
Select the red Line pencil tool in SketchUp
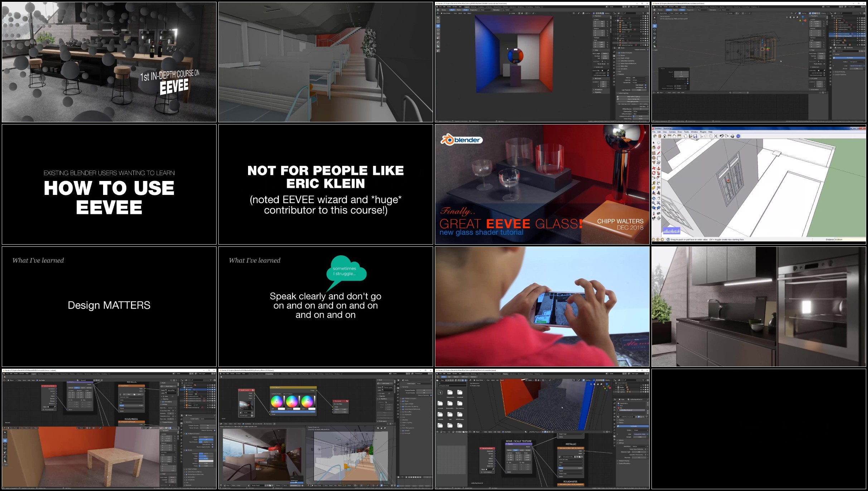coord(659,153)
